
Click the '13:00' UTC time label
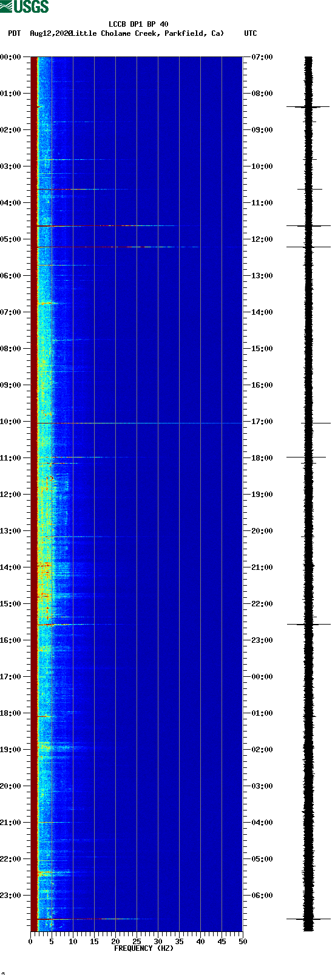[262, 276]
